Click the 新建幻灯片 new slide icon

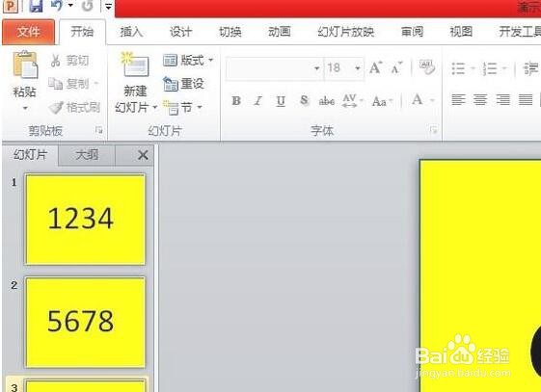click(135, 65)
